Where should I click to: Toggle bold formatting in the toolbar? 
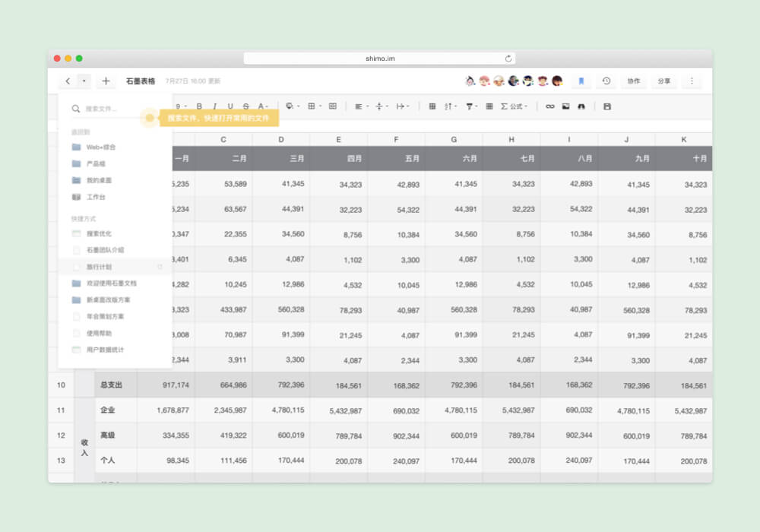(199, 106)
